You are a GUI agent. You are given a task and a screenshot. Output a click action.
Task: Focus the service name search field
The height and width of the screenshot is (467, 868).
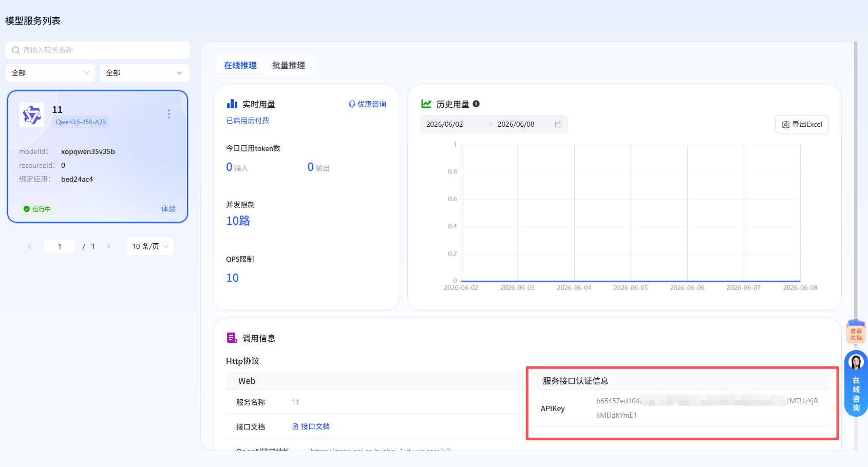(98, 50)
